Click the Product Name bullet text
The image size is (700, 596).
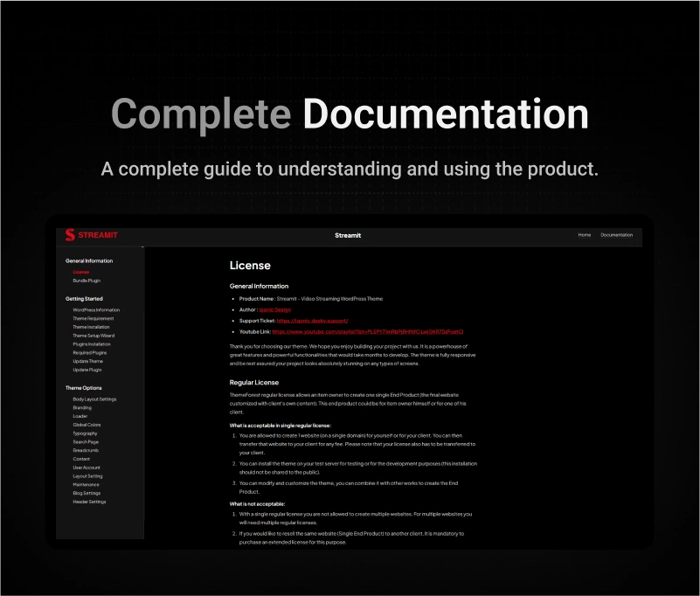click(311, 299)
